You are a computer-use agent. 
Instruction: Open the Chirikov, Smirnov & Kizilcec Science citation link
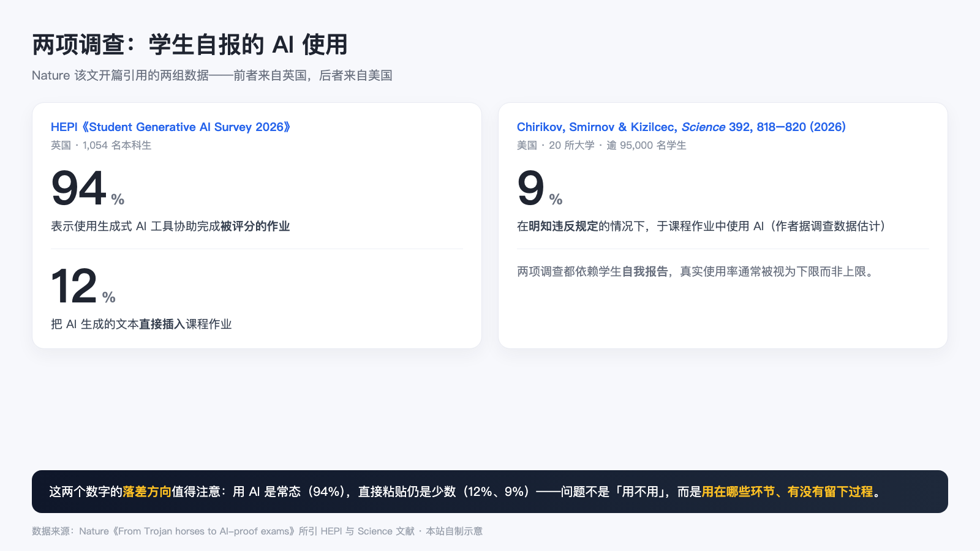(681, 127)
